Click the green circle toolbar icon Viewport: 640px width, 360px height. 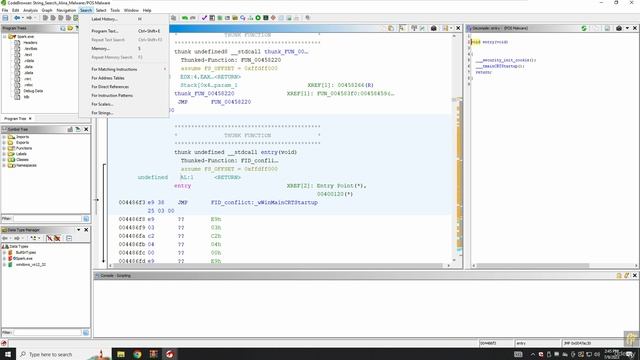(258, 18)
